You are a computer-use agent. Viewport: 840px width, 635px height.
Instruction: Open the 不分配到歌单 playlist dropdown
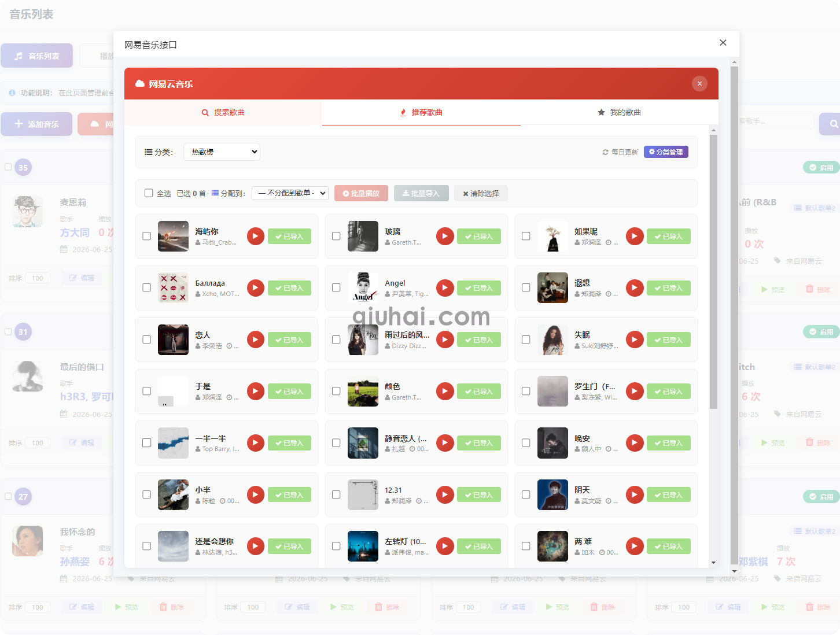tap(290, 193)
